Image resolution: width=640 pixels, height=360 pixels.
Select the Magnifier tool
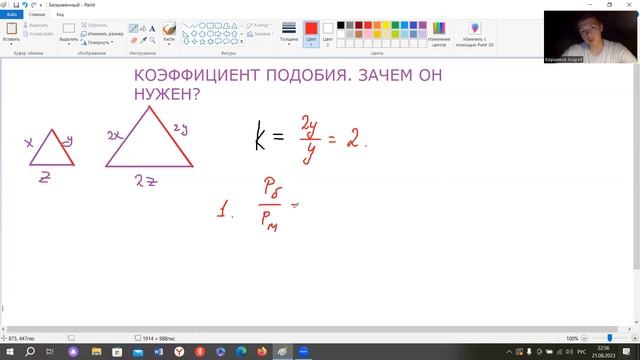pos(152,40)
